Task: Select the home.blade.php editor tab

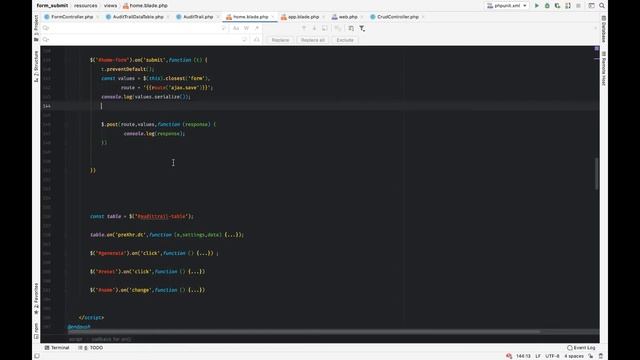Action: point(250,17)
